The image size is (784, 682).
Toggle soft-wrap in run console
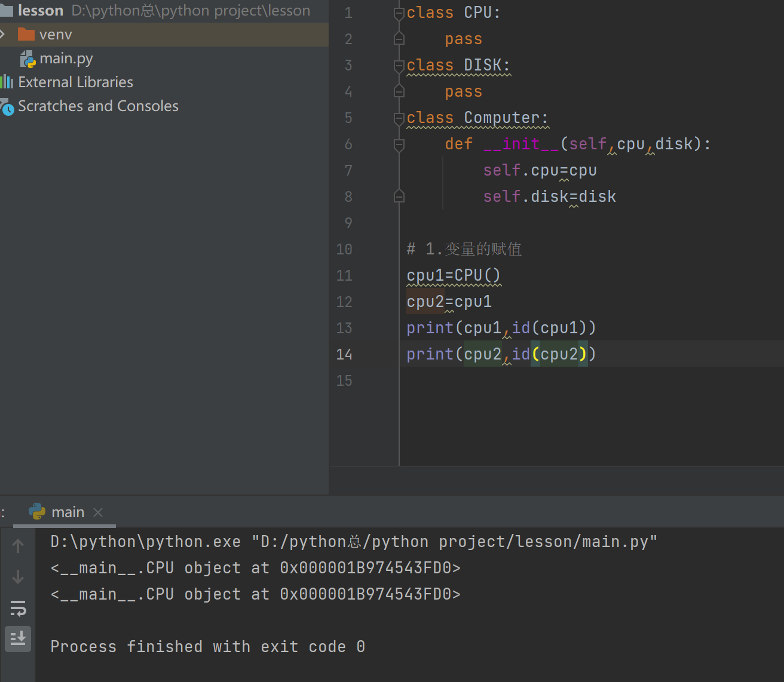click(18, 609)
